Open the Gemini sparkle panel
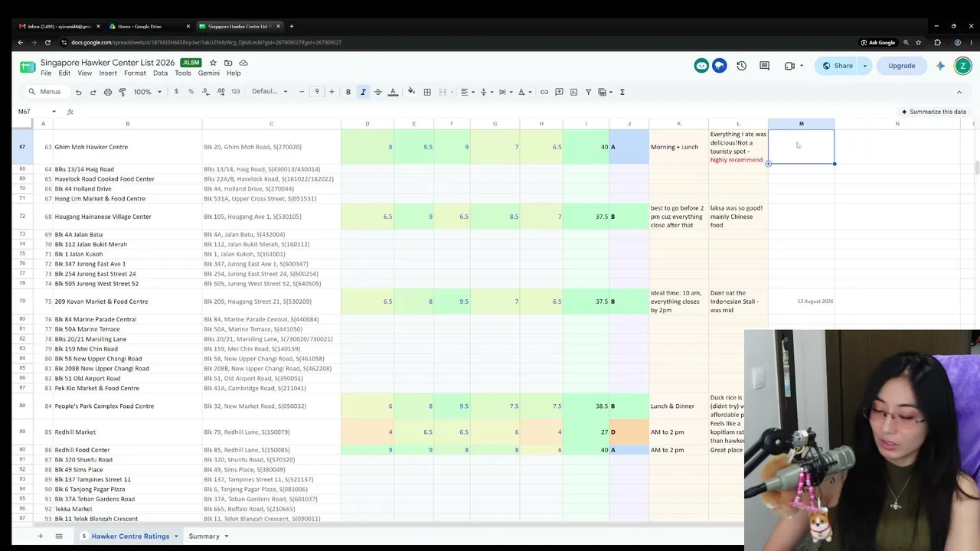980x551 pixels. [x=940, y=66]
